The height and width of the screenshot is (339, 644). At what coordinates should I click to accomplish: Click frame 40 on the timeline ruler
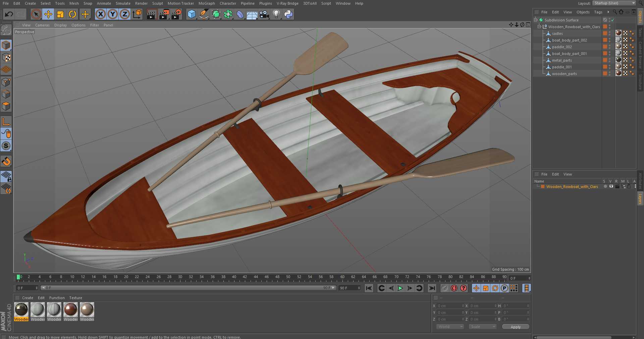(x=234, y=277)
